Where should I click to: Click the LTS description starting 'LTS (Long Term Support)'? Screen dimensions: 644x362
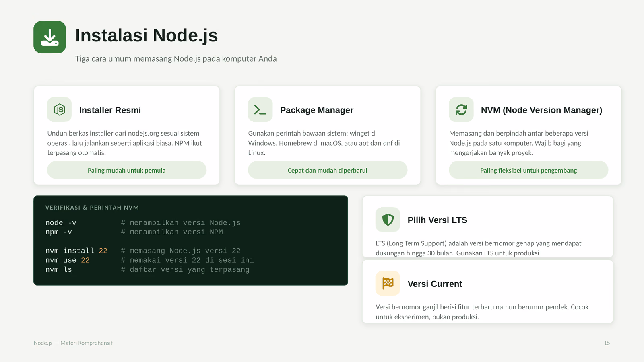click(x=479, y=248)
